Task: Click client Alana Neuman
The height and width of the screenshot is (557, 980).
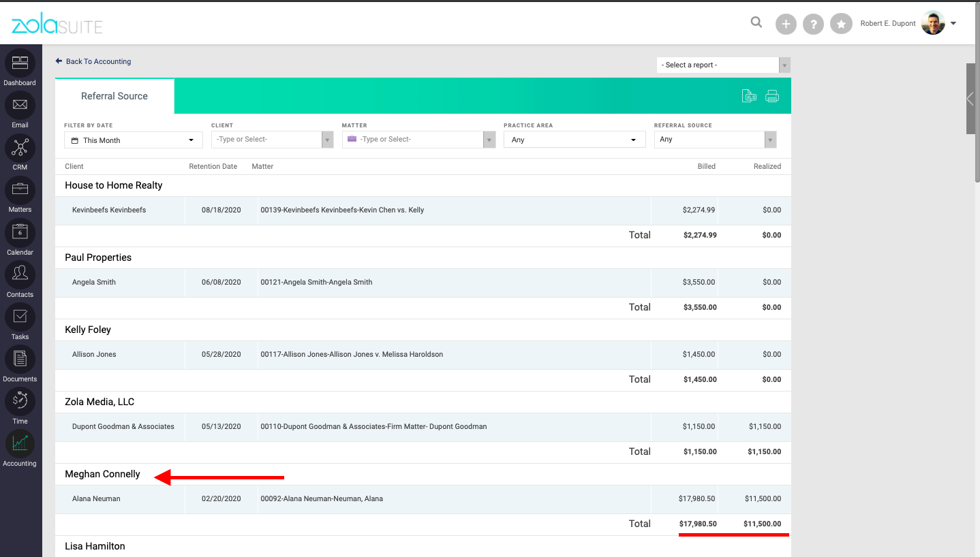Action: [96, 498]
